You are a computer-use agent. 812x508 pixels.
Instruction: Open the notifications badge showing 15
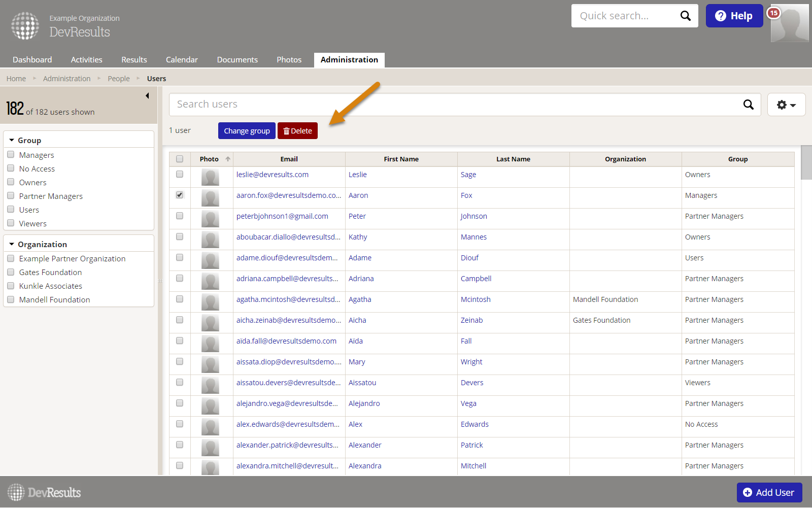(x=773, y=13)
